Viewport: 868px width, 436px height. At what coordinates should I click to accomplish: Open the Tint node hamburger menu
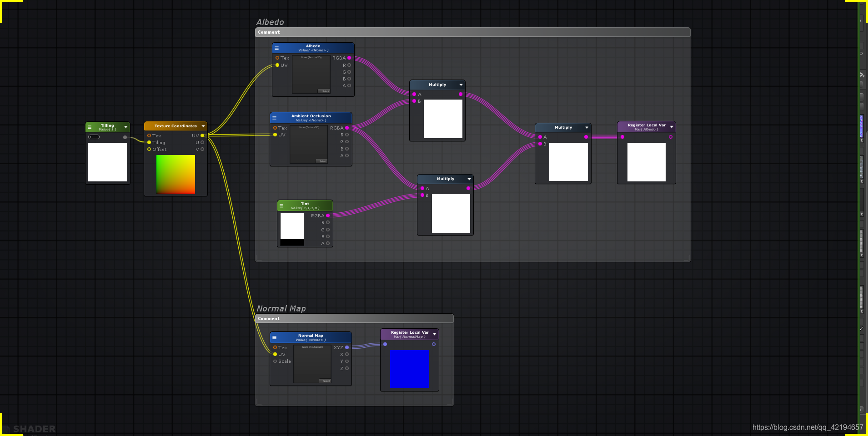point(281,205)
